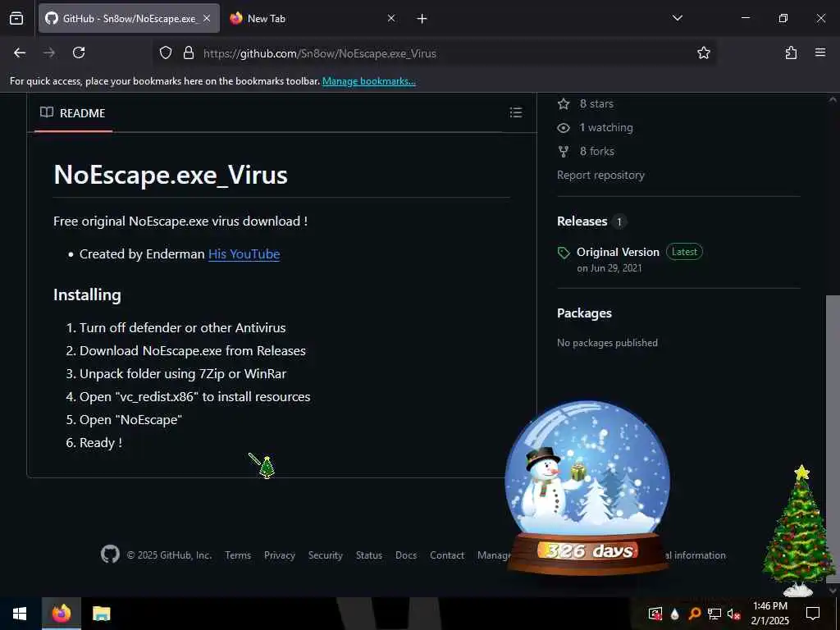Select the GitHub Sn8ow/NoEscape.exe tab
This screenshot has width=840, height=630.
(x=129, y=18)
